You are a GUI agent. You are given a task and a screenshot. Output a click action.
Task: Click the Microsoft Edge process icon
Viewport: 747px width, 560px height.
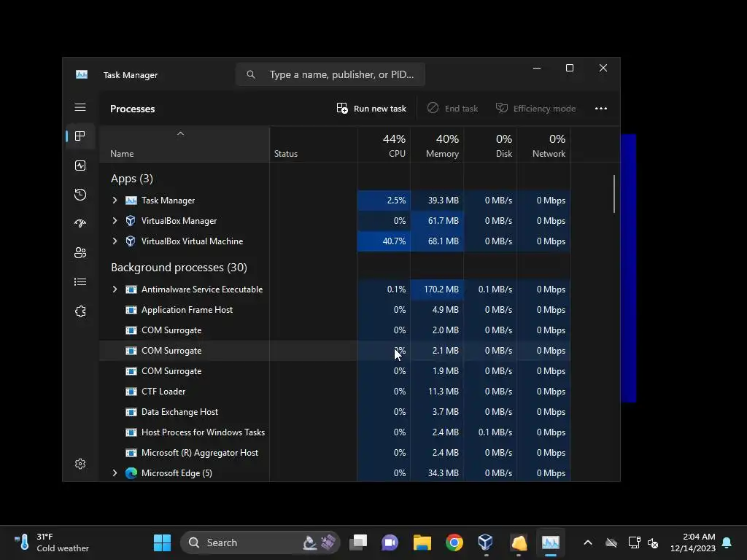(131, 472)
